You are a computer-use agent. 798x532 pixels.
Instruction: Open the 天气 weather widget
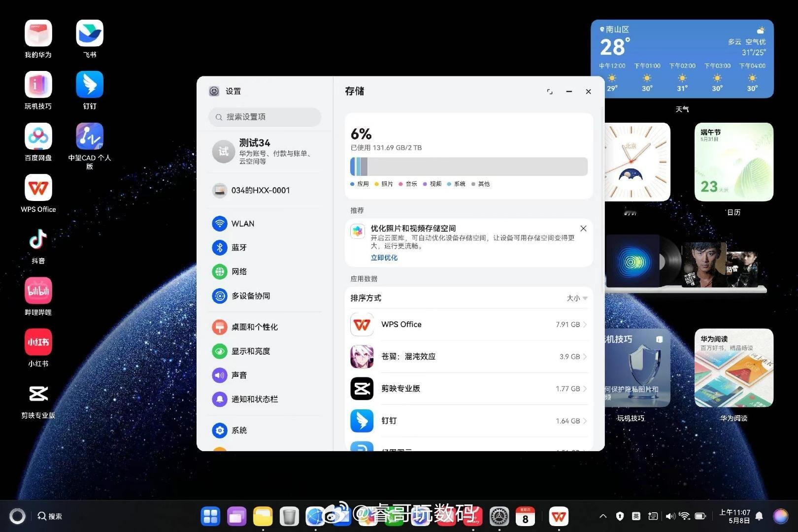(x=682, y=59)
